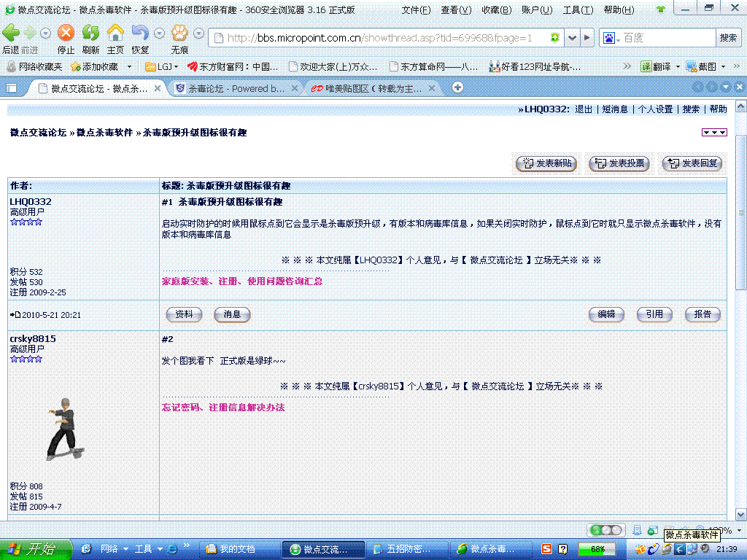This screenshot has width=747, height=560.
Task: Open link 家庭版安装、注册、使用问题咨询汇总
Action: click(x=242, y=281)
